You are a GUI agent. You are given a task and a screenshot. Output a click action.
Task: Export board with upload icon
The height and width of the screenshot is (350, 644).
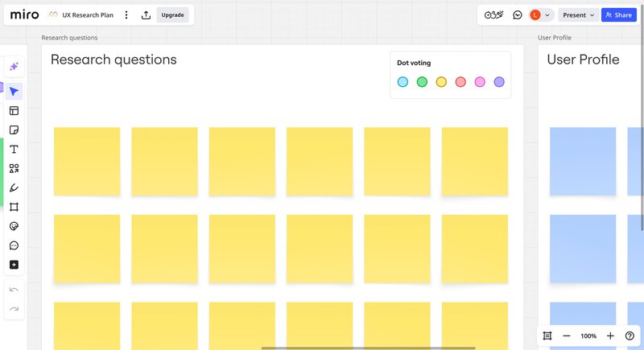coord(146,15)
